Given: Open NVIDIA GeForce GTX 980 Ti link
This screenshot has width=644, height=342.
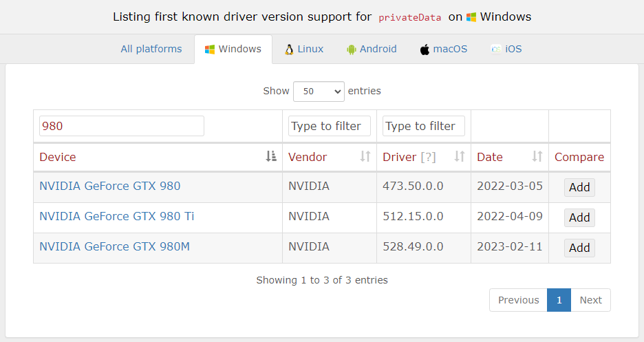Looking at the screenshot, I should coord(117,216).
